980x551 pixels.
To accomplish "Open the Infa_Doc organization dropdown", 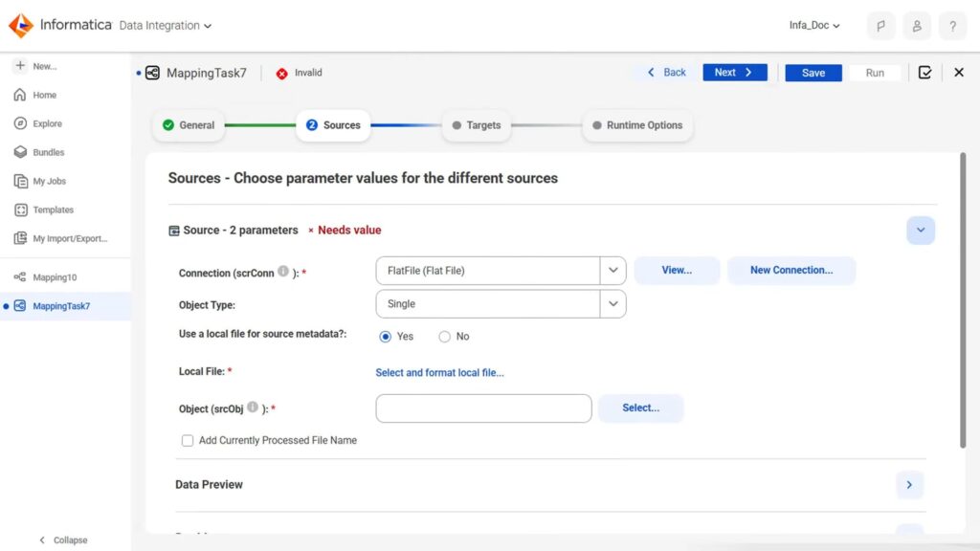I will [x=814, y=25].
